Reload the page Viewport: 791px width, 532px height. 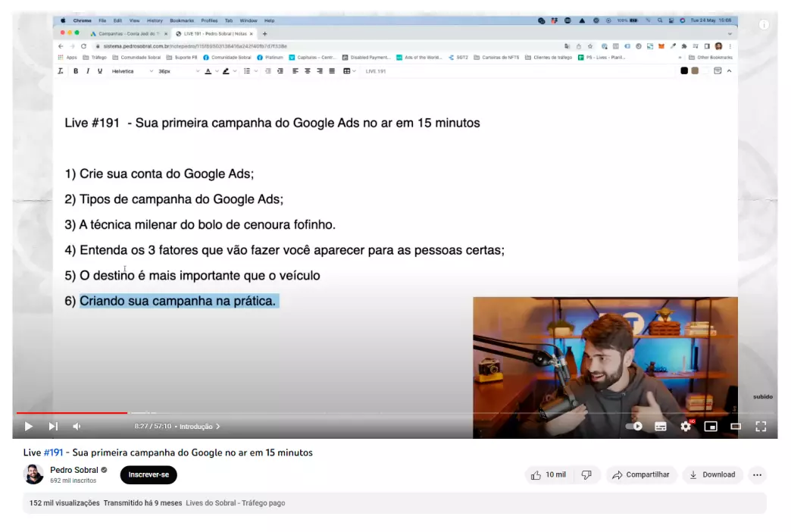point(84,46)
